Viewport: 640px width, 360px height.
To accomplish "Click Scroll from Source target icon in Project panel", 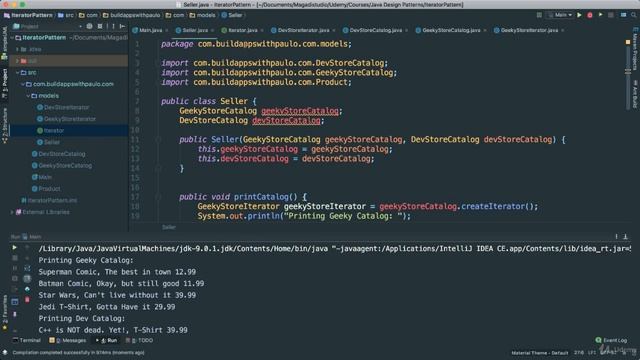I will pos(89,26).
